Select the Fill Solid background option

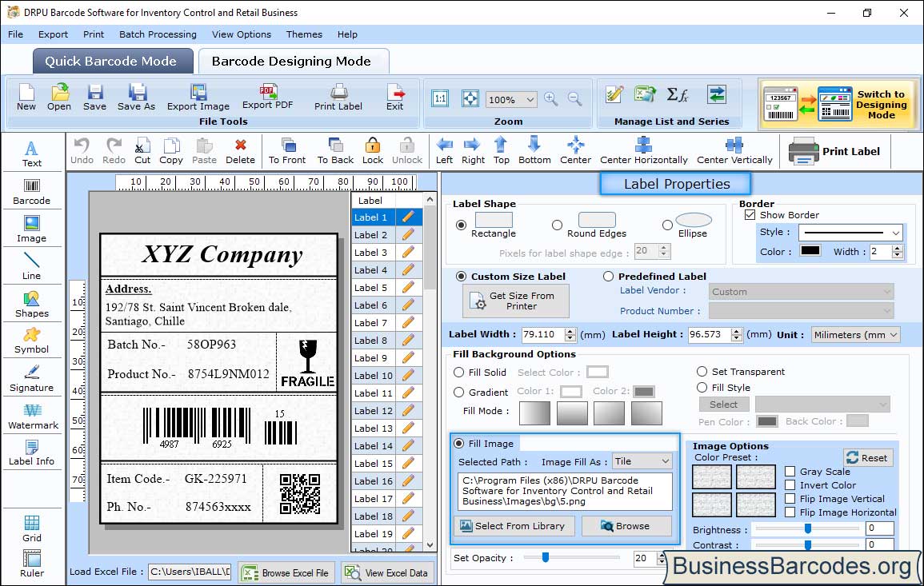coord(458,373)
